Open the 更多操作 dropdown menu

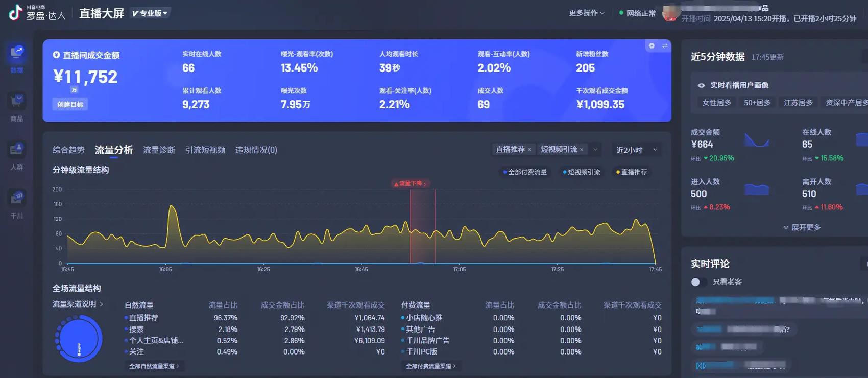[x=587, y=13]
